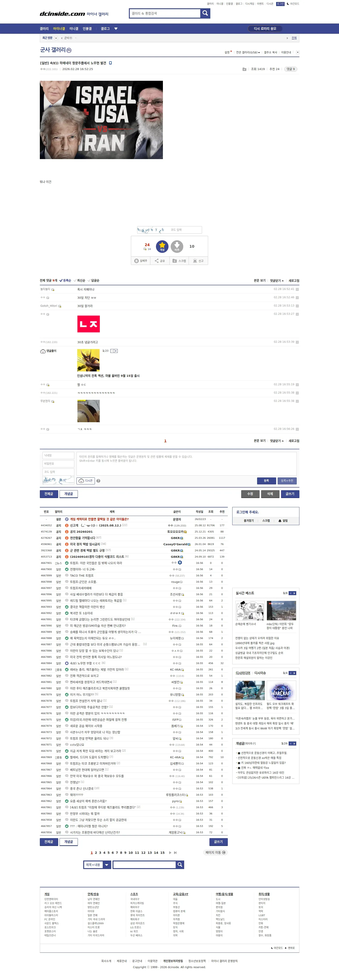339x980 pixels.
Task: Click the question mark help icon
Action: coord(98,481)
